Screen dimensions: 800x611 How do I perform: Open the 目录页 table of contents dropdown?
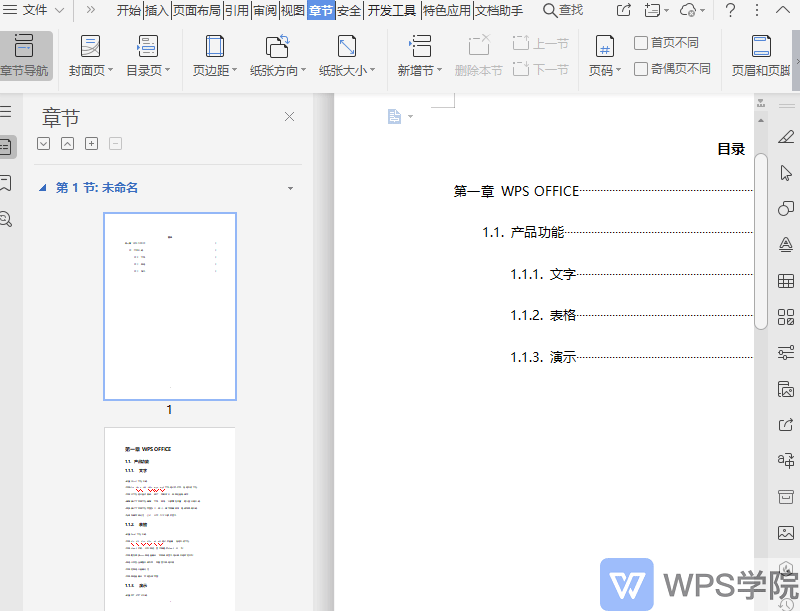coord(148,56)
